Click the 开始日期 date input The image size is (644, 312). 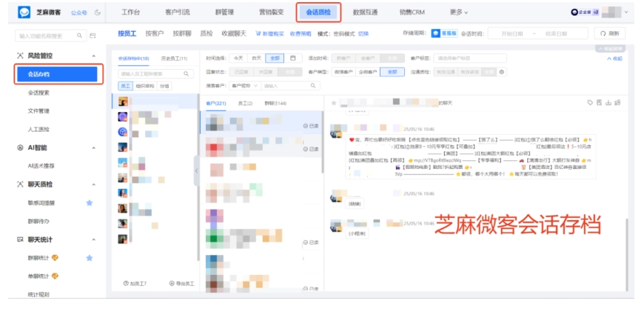pyautogui.click(x=511, y=33)
